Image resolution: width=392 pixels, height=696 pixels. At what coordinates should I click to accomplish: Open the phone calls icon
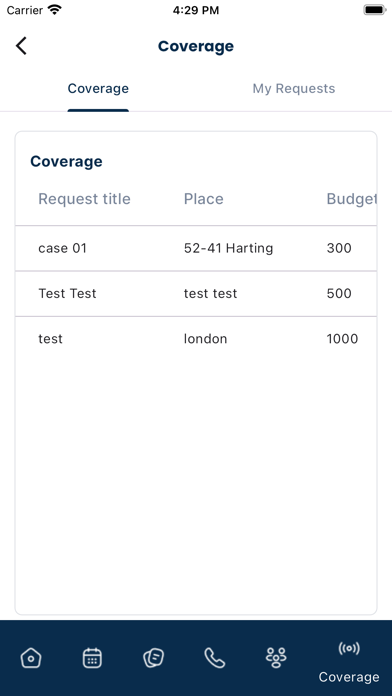coord(215,658)
